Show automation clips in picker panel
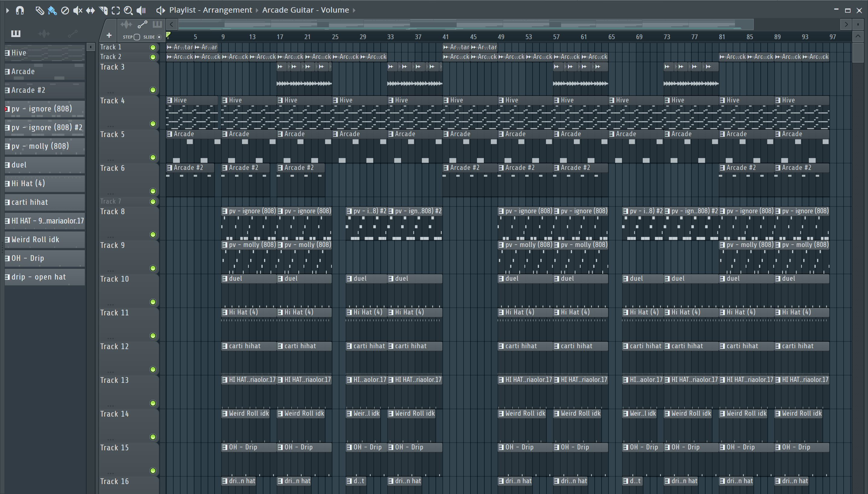This screenshot has height=494, width=868. (72, 33)
